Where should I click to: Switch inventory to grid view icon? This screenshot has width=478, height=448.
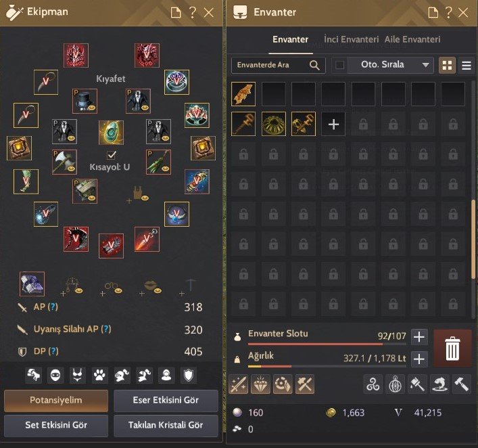point(447,66)
